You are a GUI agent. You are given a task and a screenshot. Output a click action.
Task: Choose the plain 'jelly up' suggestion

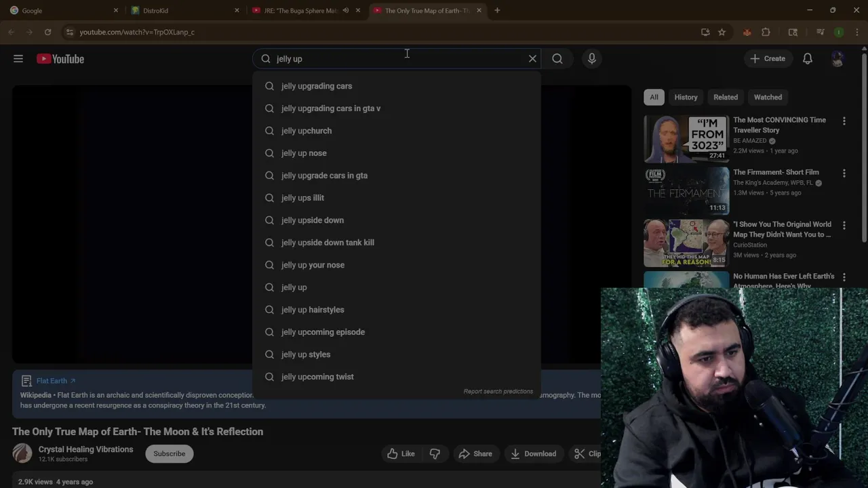[397, 287]
